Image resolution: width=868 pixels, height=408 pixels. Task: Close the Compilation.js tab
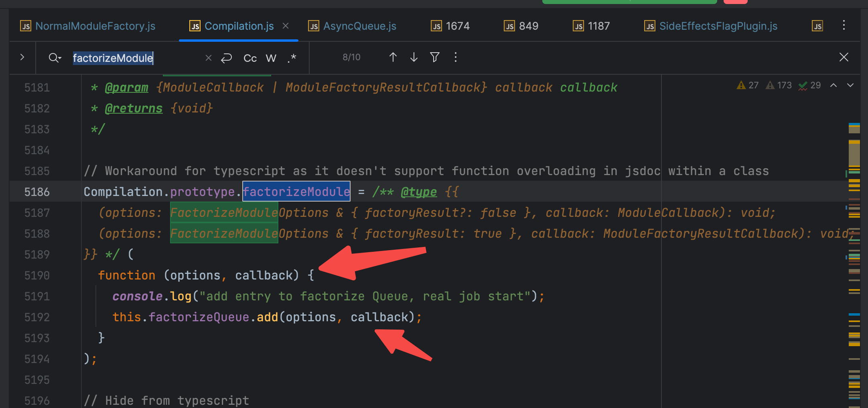pyautogui.click(x=286, y=26)
